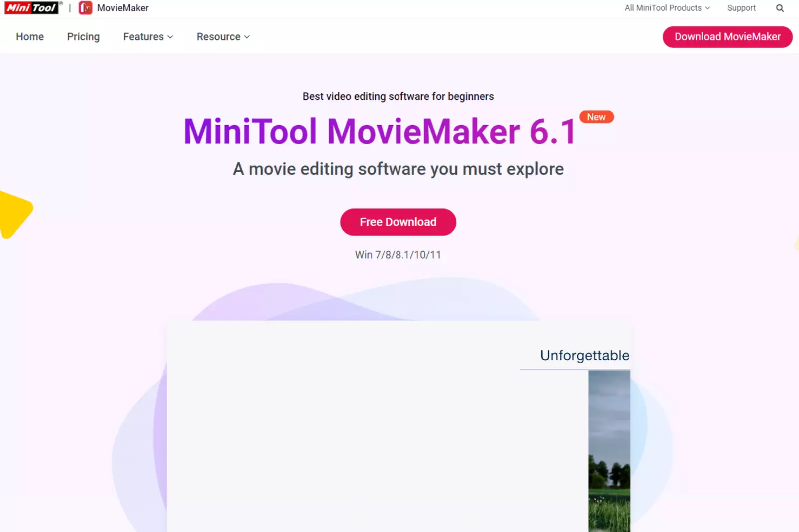The height and width of the screenshot is (532, 799).
Task: Click the MovieMaker brand name link
Action: (123, 8)
